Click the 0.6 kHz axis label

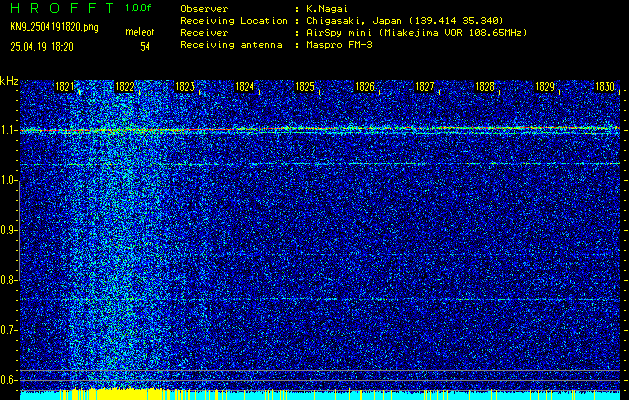[8, 380]
